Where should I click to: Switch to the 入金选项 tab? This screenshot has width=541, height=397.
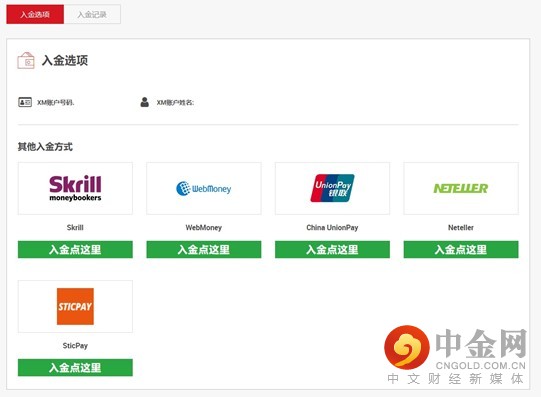[35, 14]
